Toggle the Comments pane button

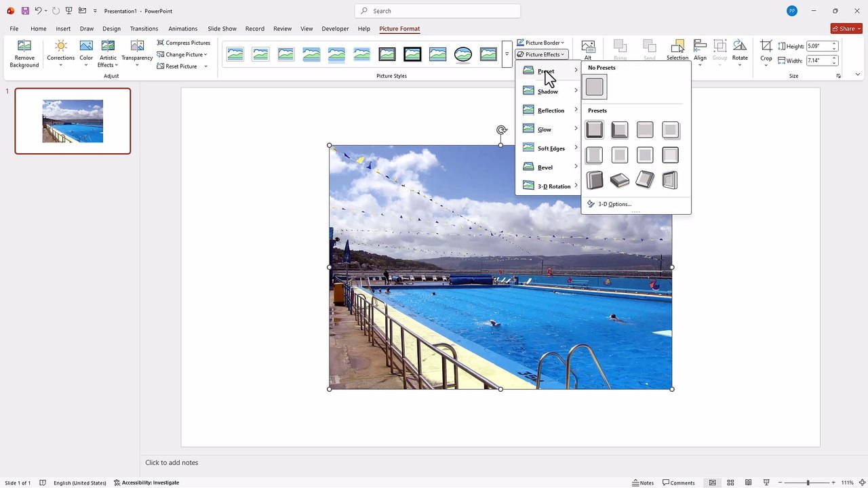(677, 483)
